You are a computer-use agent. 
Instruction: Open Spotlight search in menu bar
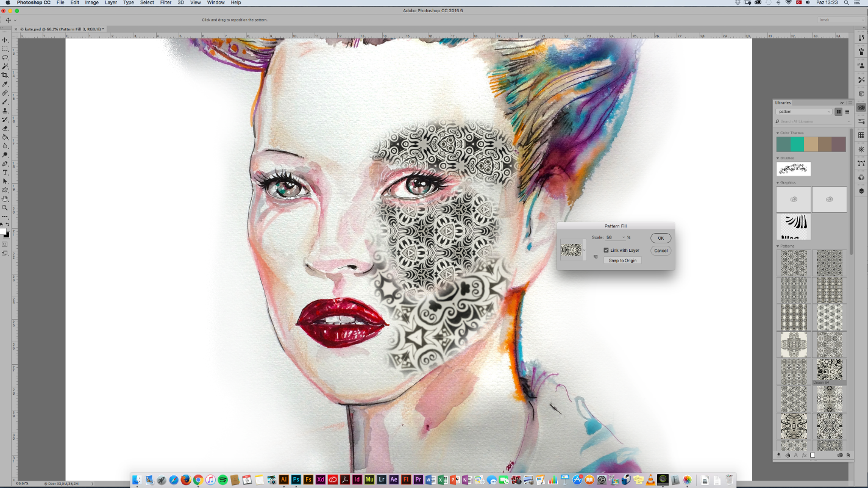[847, 2]
